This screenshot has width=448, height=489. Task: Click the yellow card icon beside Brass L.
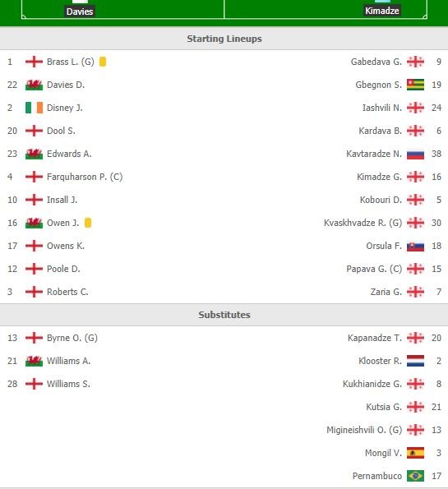[103, 62]
